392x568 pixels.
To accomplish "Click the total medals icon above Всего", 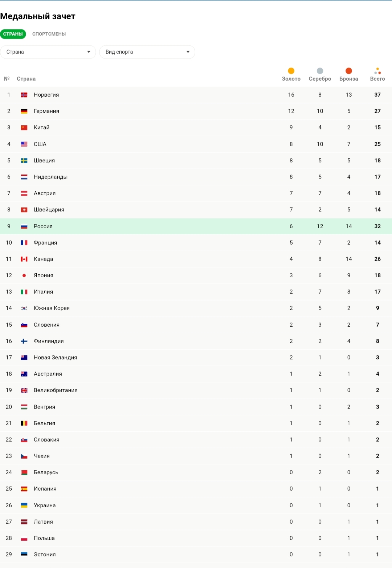I will (x=377, y=71).
